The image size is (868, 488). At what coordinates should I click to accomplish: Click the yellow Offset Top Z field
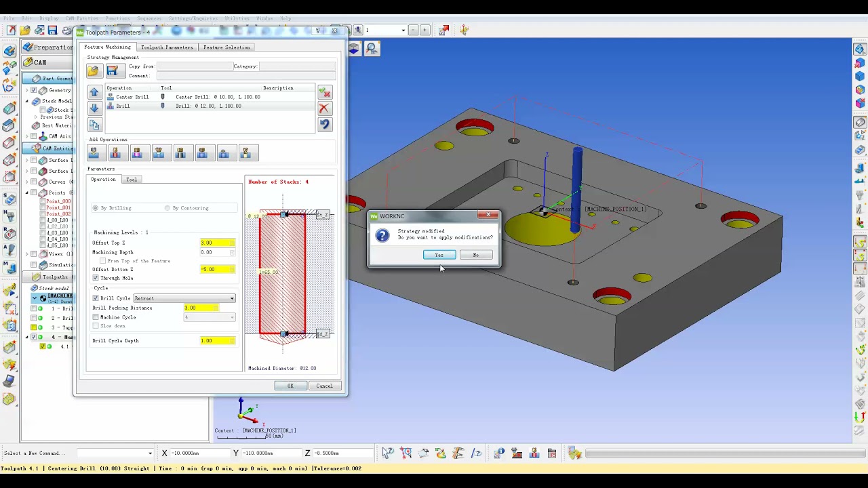tap(218, 243)
